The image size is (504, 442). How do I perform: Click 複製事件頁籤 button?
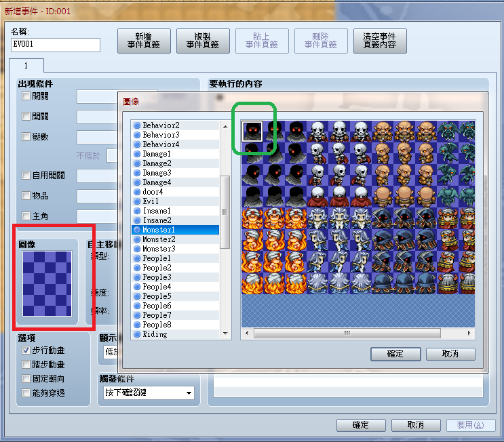(x=203, y=41)
